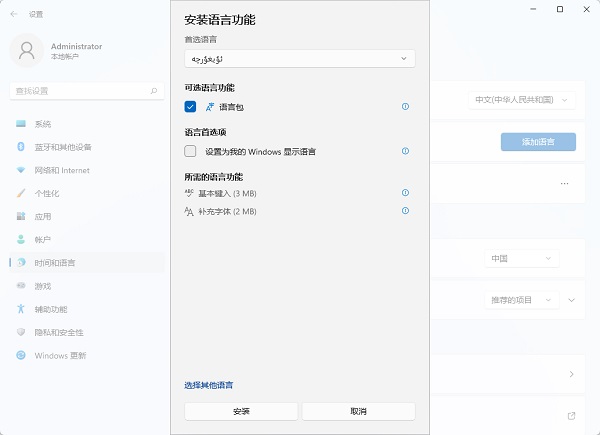Click info icon beside 补充字体 (2 MB)
600x435 pixels.
click(405, 211)
